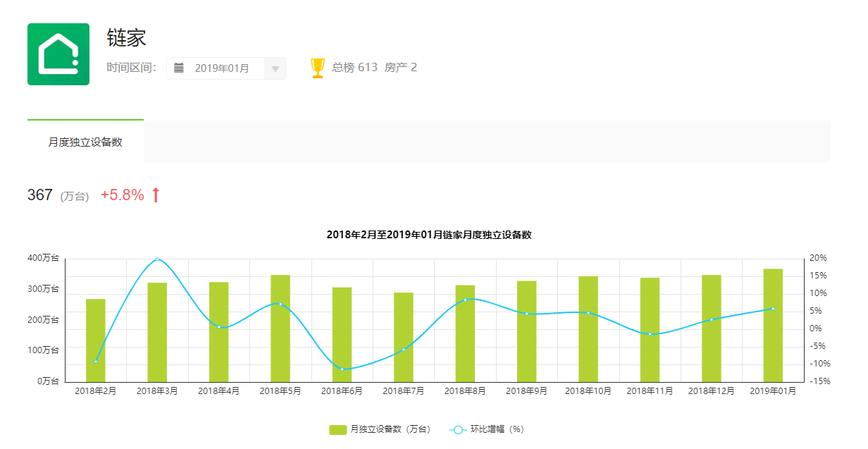Click the 2019年01月 bar in chart

click(773, 326)
